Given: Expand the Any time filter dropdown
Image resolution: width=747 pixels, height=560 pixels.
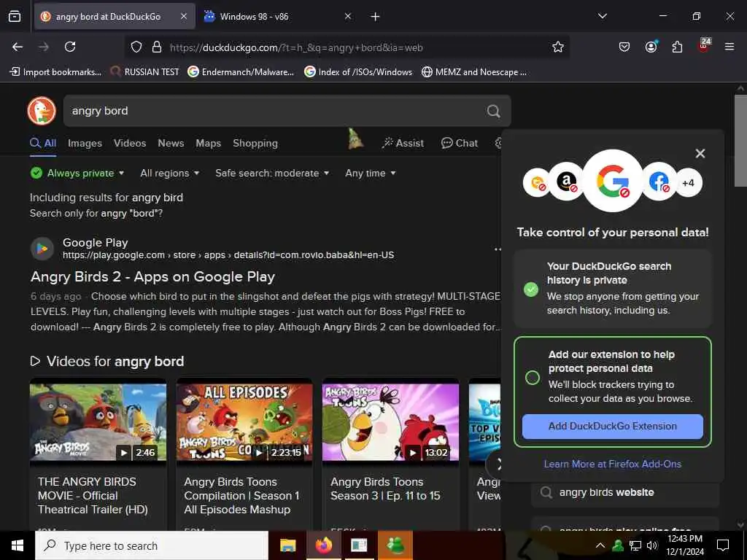Looking at the screenshot, I should pos(370,174).
